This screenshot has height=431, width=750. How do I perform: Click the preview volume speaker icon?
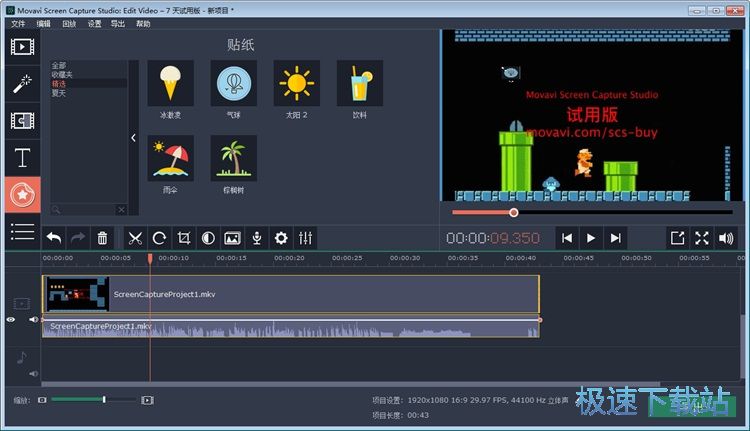tap(726, 238)
